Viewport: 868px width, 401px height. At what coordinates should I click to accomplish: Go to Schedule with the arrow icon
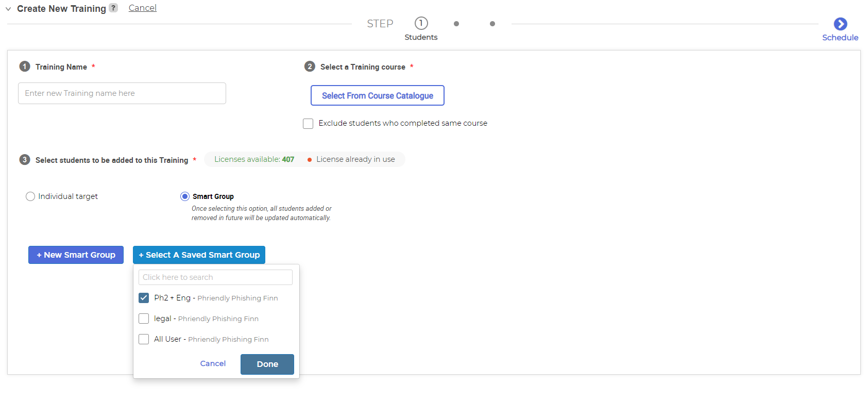841,24
